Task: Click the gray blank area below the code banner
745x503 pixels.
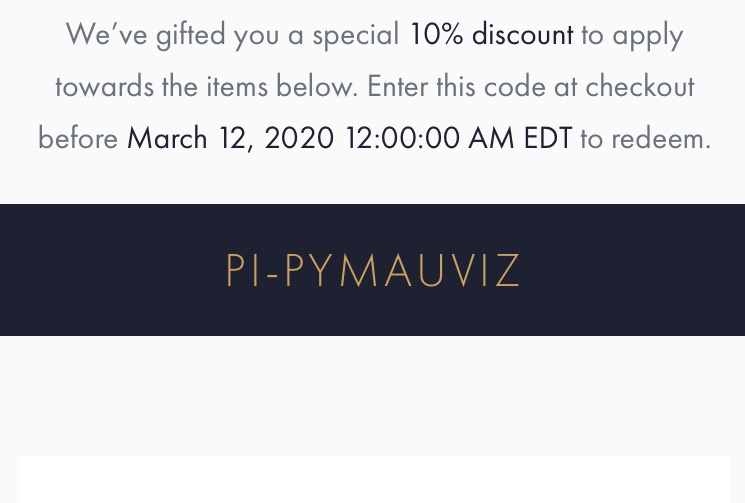Action: [372, 395]
